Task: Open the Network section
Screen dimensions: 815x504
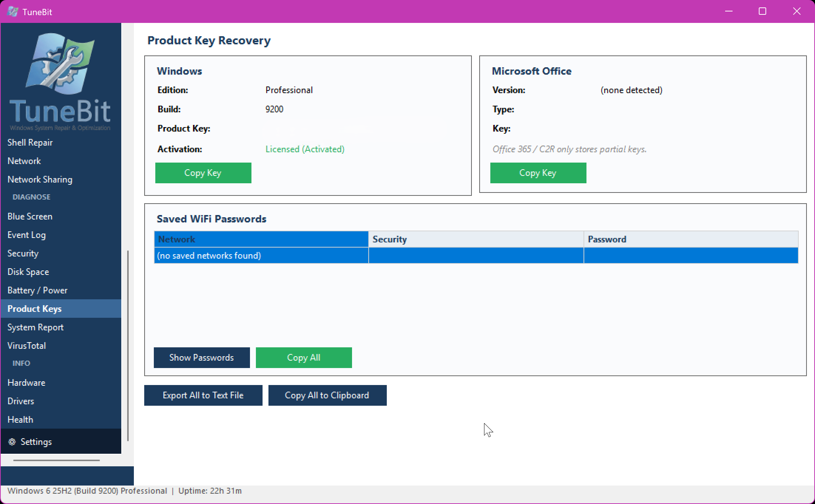Action: tap(61, 161)
